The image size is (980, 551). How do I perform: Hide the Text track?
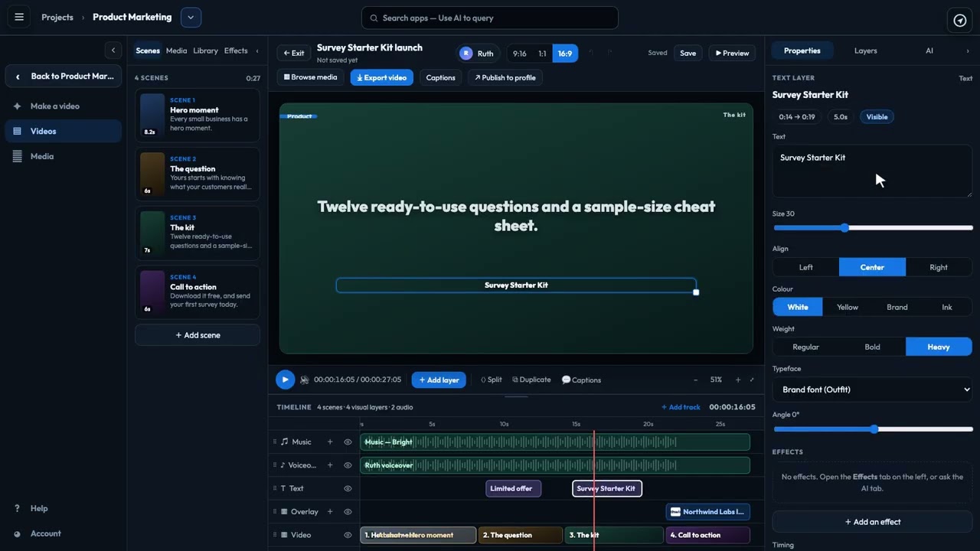coord(348,488)
